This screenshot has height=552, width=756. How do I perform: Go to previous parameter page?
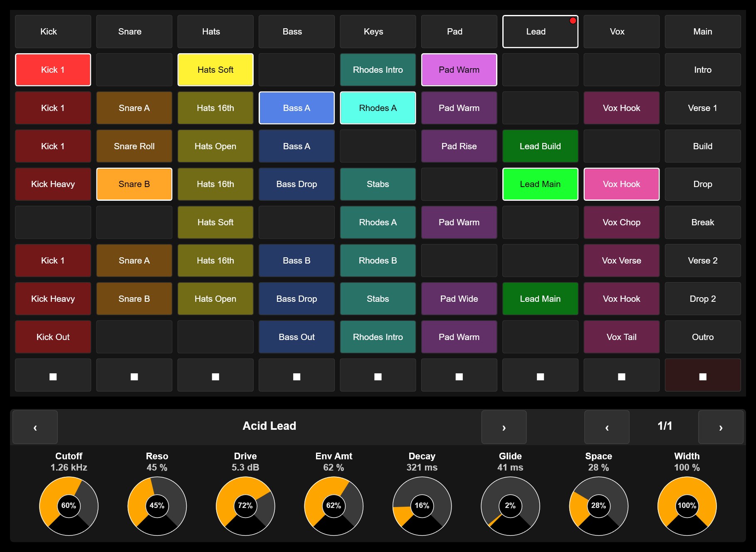(607, 427)
